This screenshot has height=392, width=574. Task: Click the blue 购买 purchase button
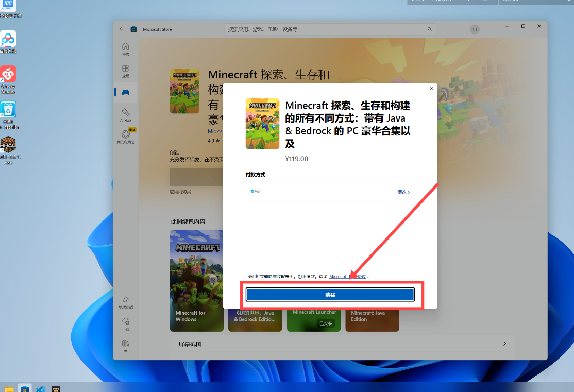tap(330, 295)
